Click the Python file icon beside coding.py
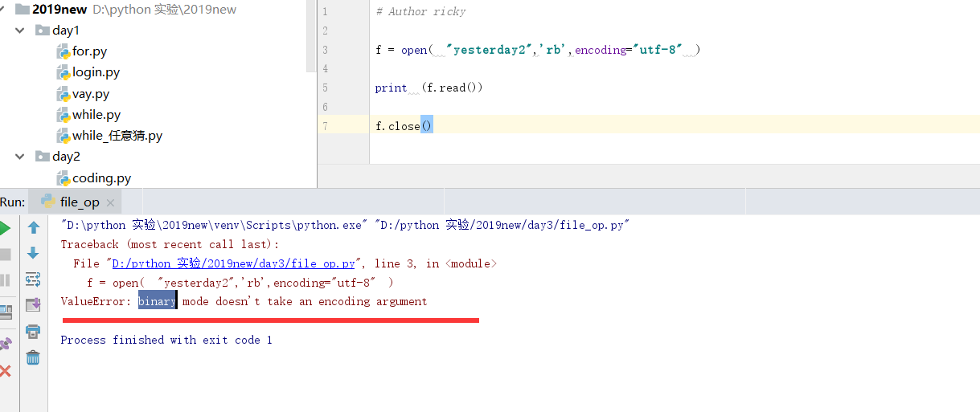980x412 pixels. [x=64, y=178]
